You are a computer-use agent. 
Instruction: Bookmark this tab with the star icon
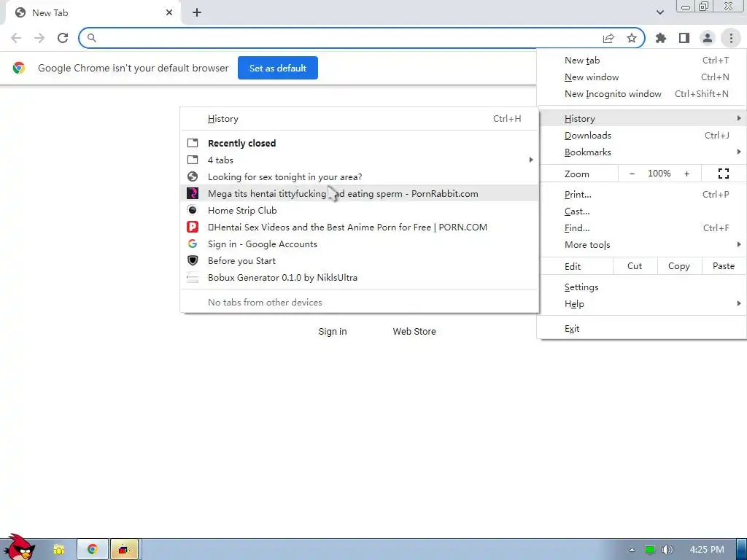(632, 38)
